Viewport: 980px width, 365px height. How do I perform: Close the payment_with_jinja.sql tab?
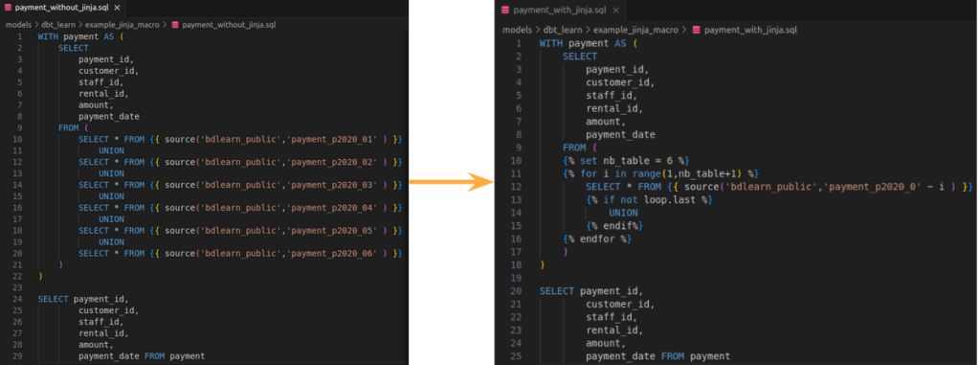pos(615,10)
